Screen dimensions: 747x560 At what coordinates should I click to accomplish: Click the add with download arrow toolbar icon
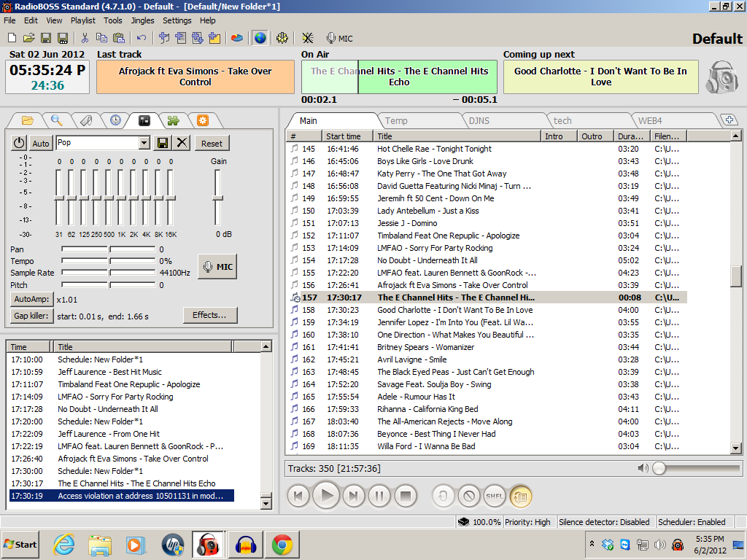point(197,38)
